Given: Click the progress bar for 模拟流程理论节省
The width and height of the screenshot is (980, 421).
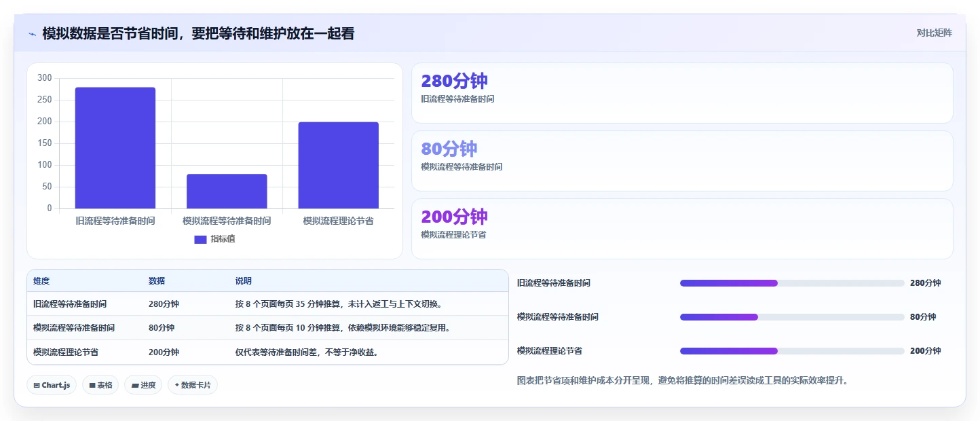Looking at the screenshot, I should pyautogui.click(x=792, y=351).
